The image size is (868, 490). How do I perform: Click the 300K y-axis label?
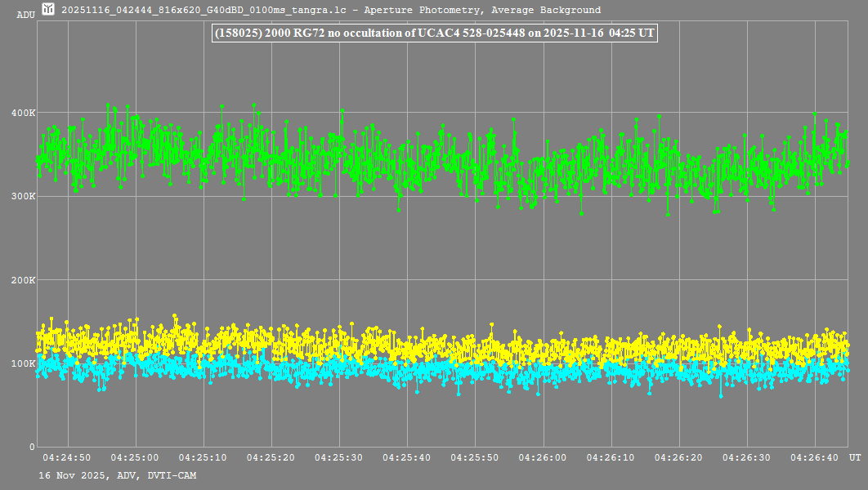24,197
